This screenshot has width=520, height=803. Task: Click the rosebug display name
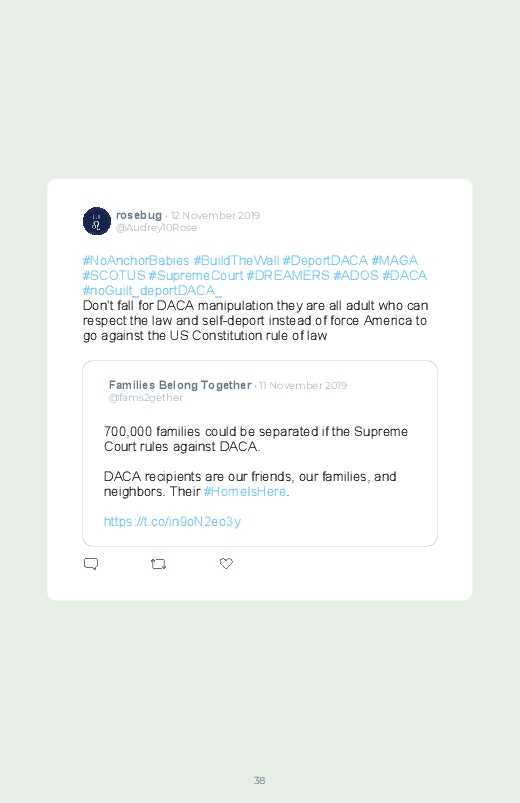coord(139,215)
